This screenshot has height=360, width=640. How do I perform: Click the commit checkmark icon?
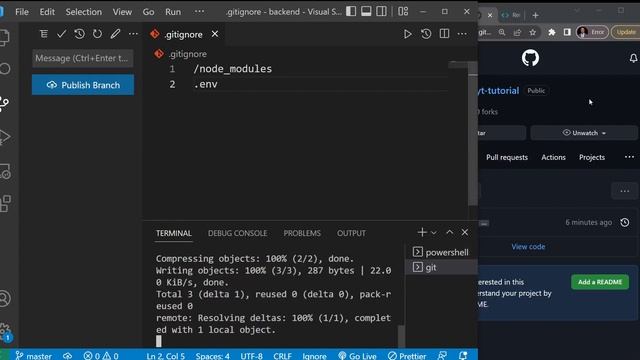coord(62,34)
